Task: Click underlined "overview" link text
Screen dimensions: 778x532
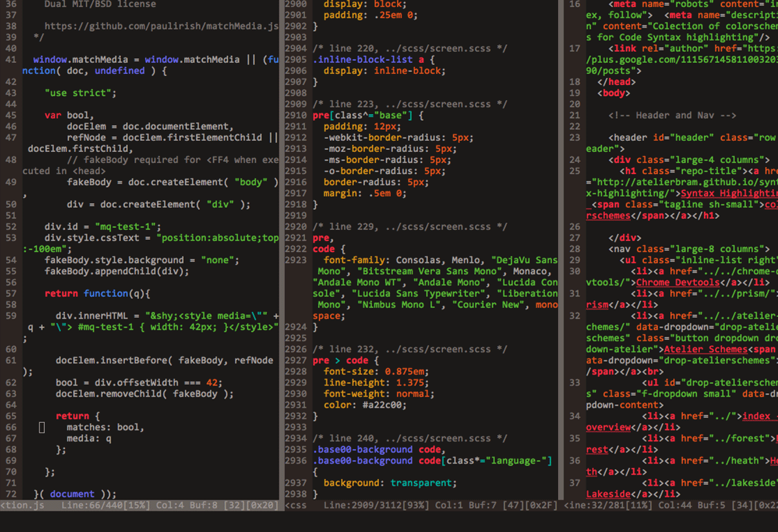Action: coord(609,428)
